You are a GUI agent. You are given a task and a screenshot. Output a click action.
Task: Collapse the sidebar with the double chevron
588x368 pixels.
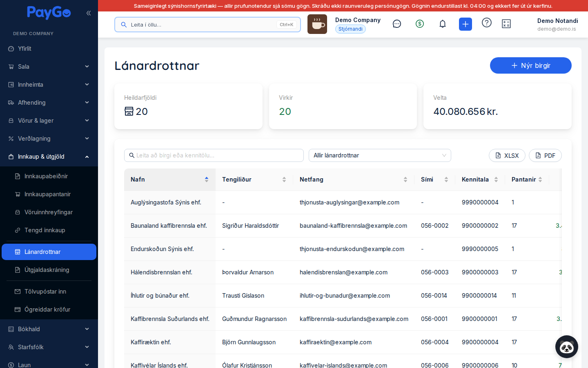(x=89, y=13)
